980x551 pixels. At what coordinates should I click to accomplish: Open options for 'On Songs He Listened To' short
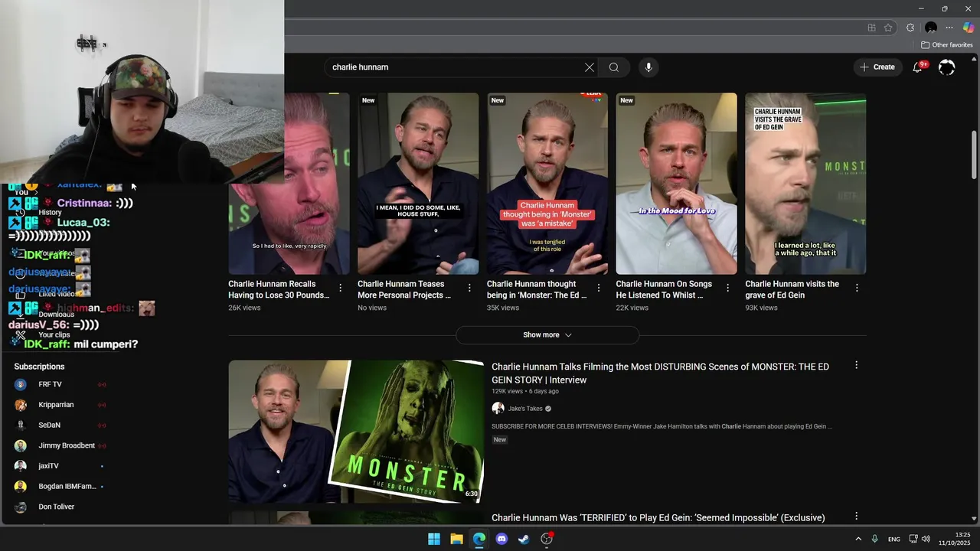click(x=728, y=288)
